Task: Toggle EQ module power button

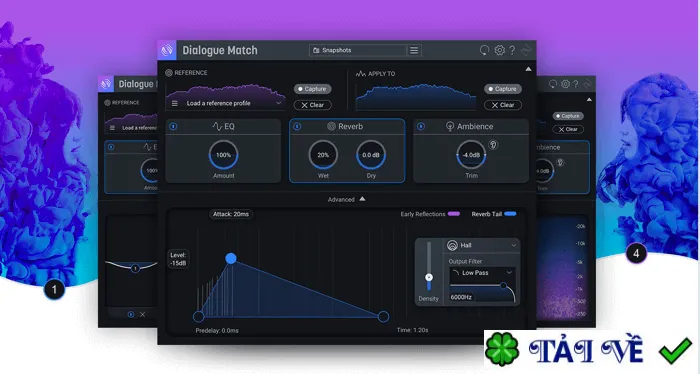Action: (x=173, y=127)
